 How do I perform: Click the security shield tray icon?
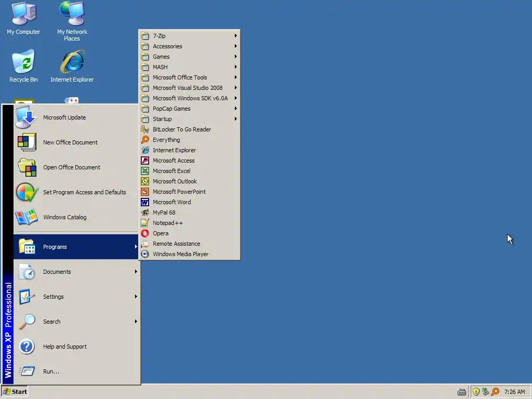coord(476,392)
